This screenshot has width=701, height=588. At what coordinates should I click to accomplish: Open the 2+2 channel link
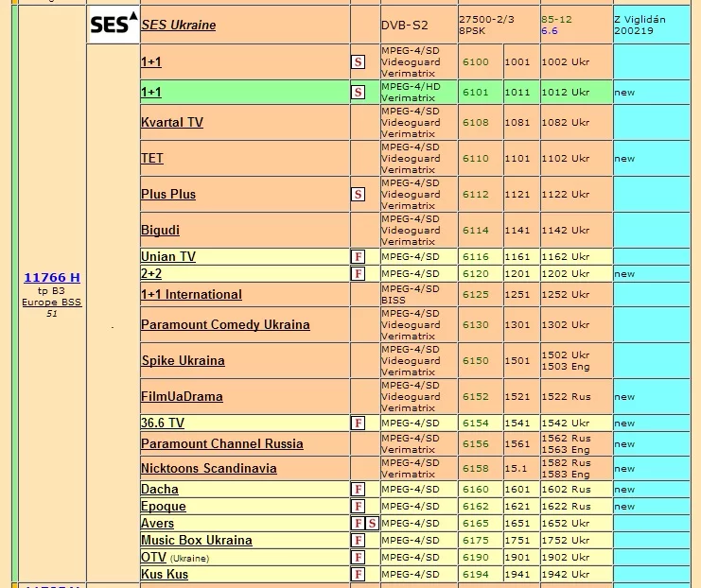151,273
